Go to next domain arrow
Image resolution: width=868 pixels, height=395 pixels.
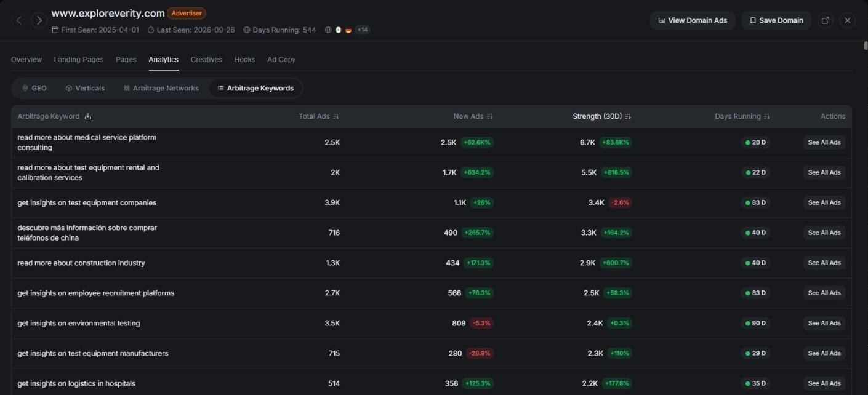coord(39,20)
